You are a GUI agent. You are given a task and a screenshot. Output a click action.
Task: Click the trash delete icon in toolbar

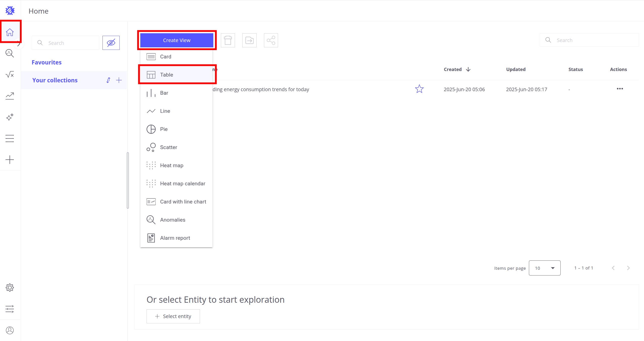[x=228, y=40]
